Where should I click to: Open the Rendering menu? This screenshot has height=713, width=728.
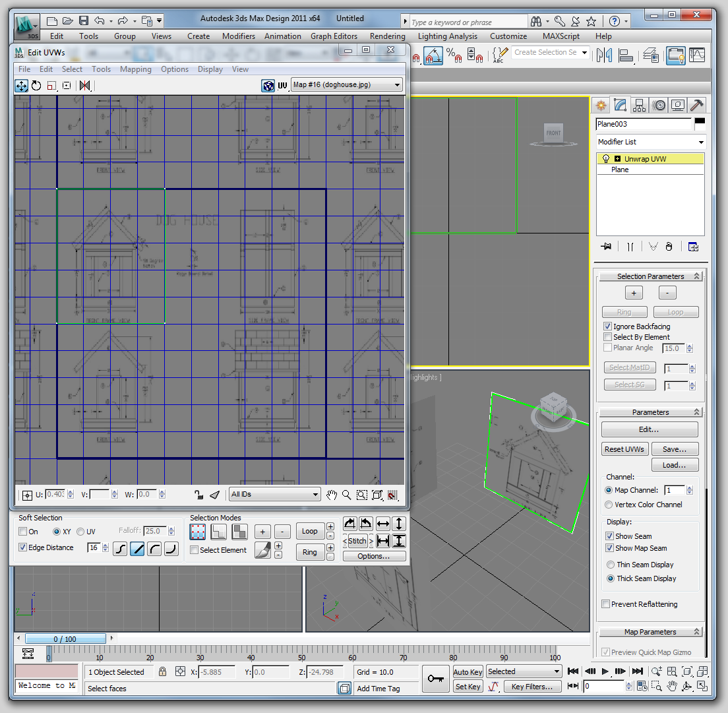point(387,36)
